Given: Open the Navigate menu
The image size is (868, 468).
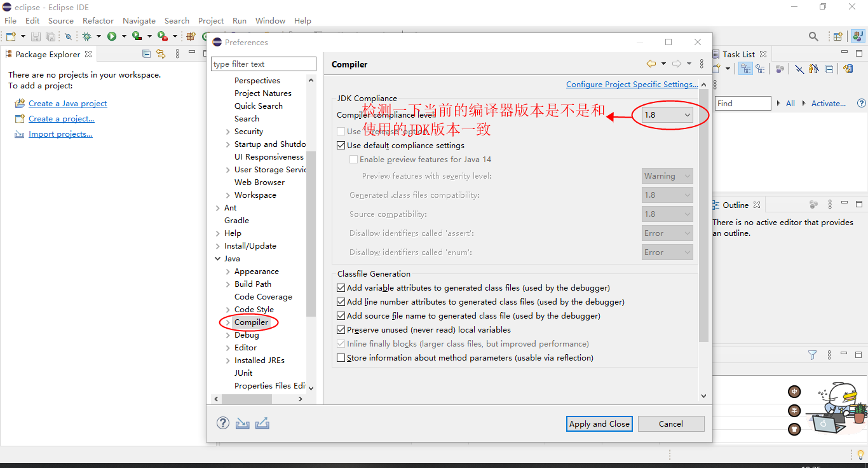Looking at the screenshot, I should [139, 20].
